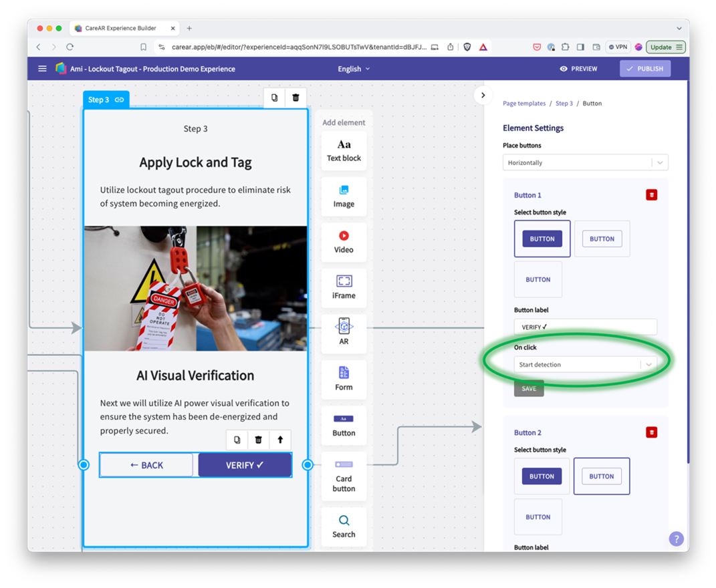Open the English language selector
Image resolution: width=716 pixels, height=588 pixels.
[x=354, y=69]
